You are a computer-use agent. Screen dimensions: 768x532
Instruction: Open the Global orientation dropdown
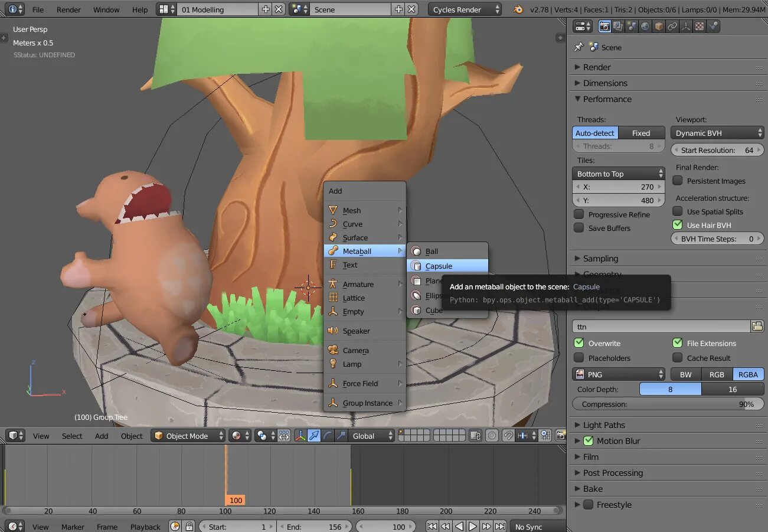pyautogui.click(x=372, y=436)
